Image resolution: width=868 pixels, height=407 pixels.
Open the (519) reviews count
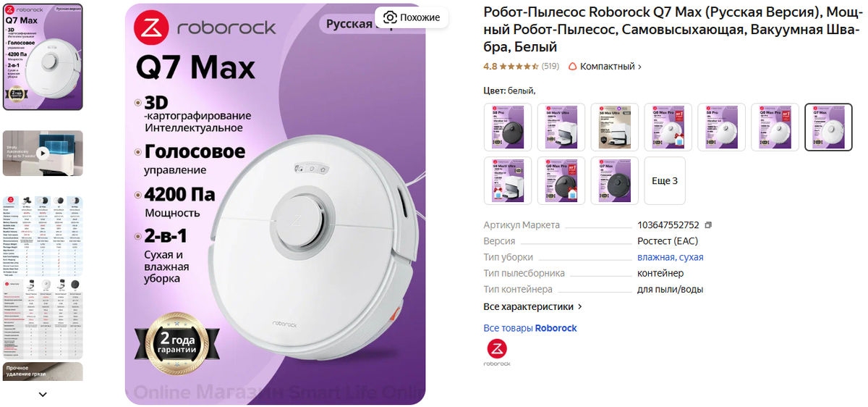(x=550, y=67)
